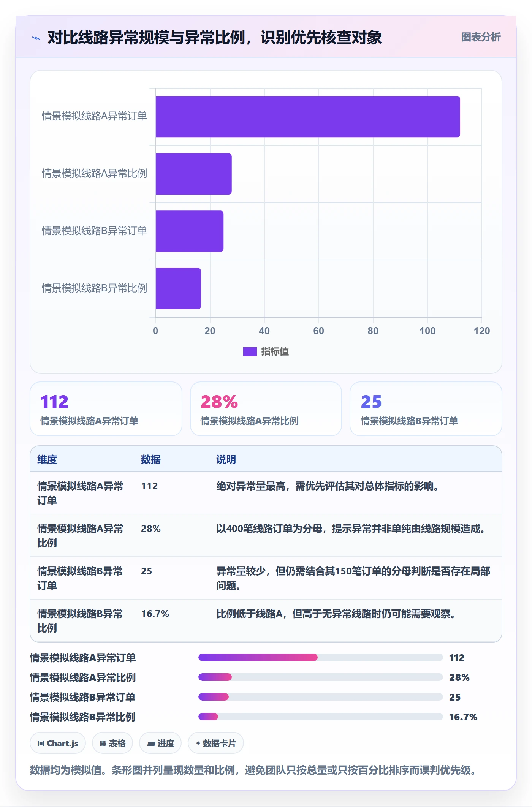Viewport: 532px width, 807px height.
Task: Click the table note mentioning 400笔线路订单
Action: pos(352,529)
